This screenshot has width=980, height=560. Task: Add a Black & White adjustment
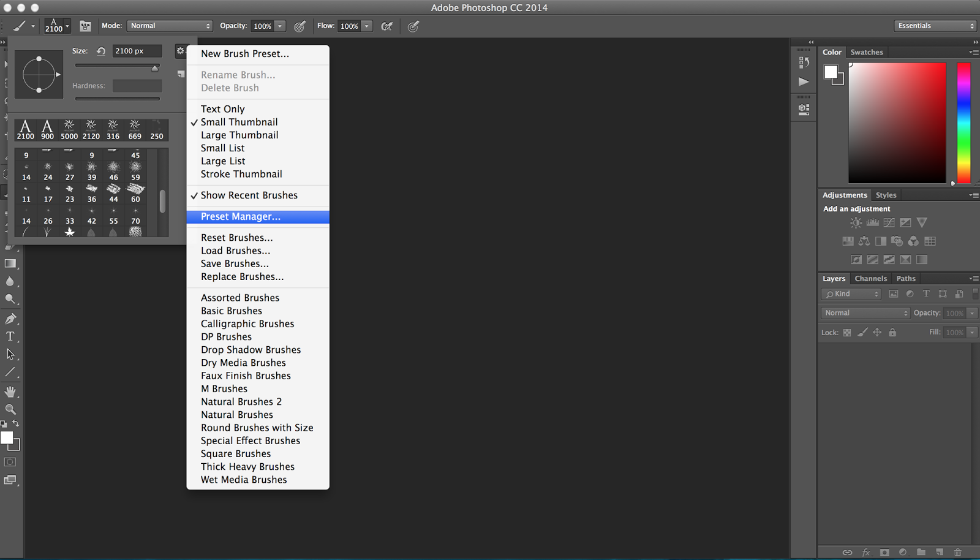click(x=881, y=241)
